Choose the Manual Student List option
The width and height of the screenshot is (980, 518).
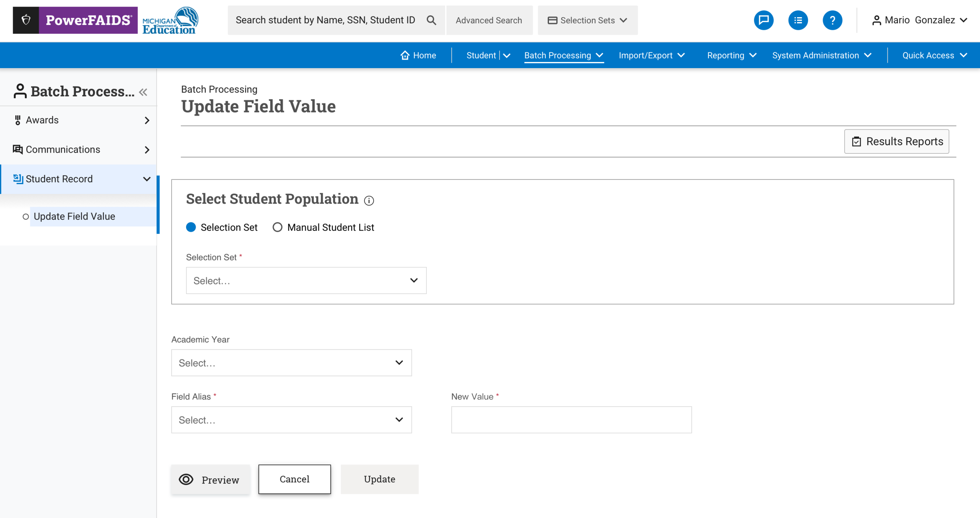[278, 227]
